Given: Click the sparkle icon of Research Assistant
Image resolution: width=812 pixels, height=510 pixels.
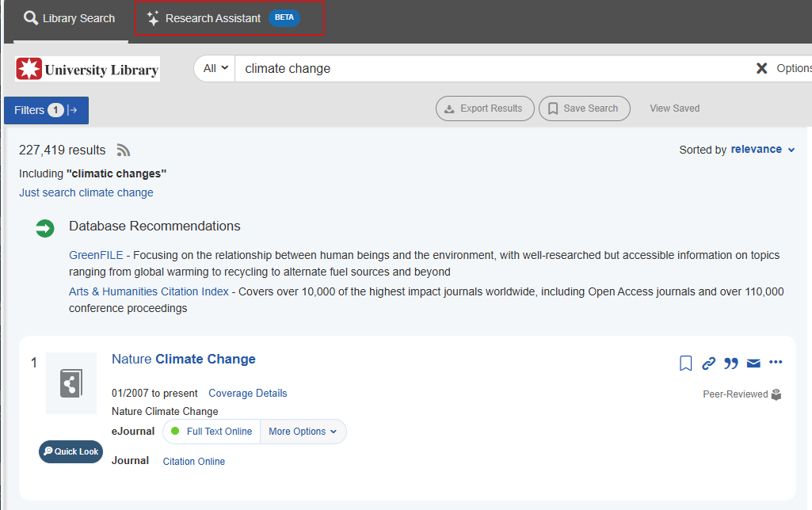Looking at the screenshot, I should [153, 18].
